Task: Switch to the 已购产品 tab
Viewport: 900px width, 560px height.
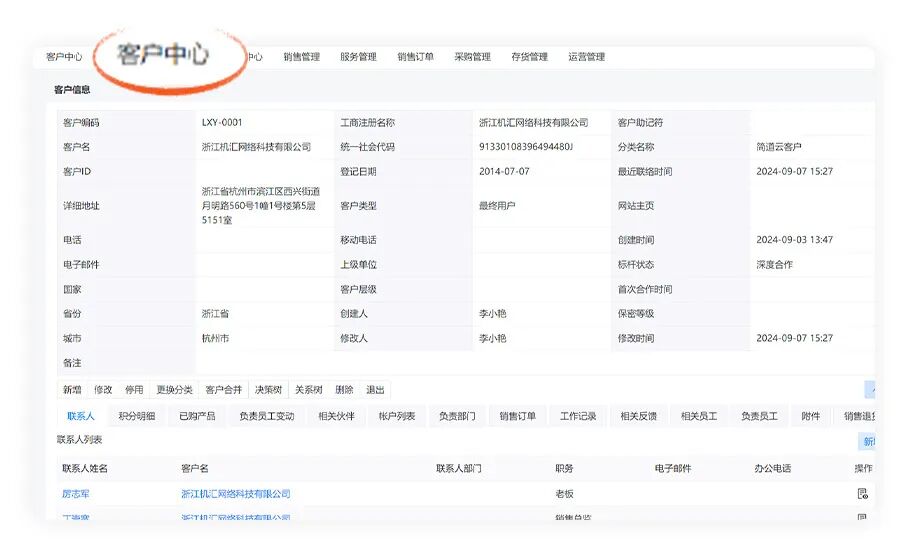Action: click(197, 416)
